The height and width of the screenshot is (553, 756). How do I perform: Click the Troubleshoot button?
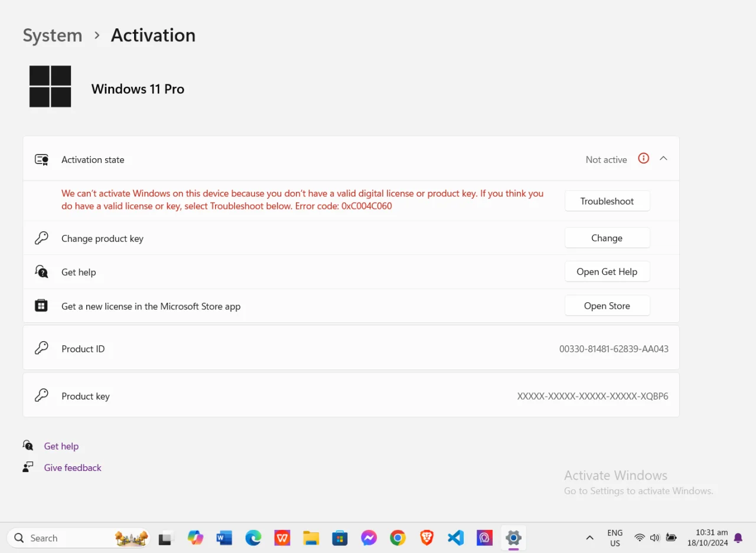click(x=607, y=201)
